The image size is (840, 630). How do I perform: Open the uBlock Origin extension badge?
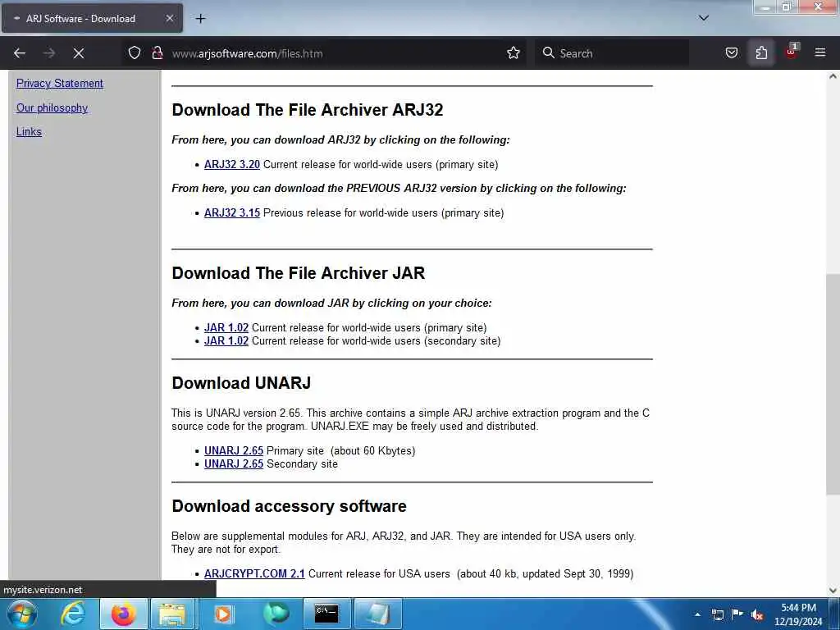(792, 52)
